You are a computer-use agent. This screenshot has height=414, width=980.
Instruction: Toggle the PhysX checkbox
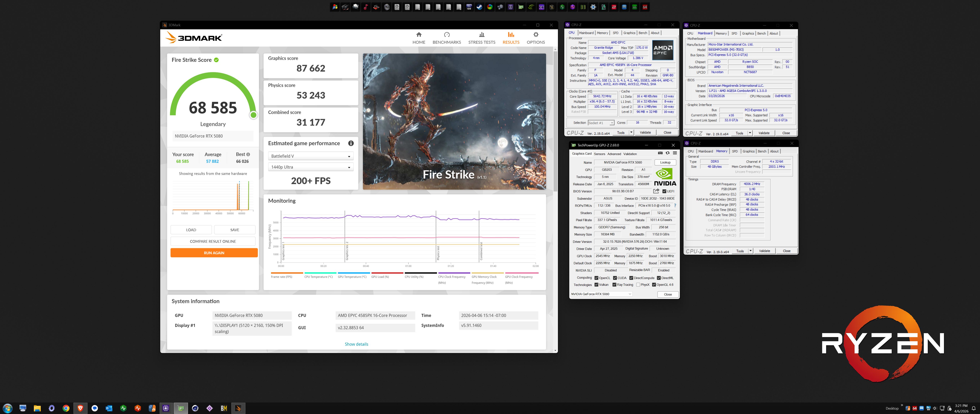pyautogui.click(x=638, y=285)
